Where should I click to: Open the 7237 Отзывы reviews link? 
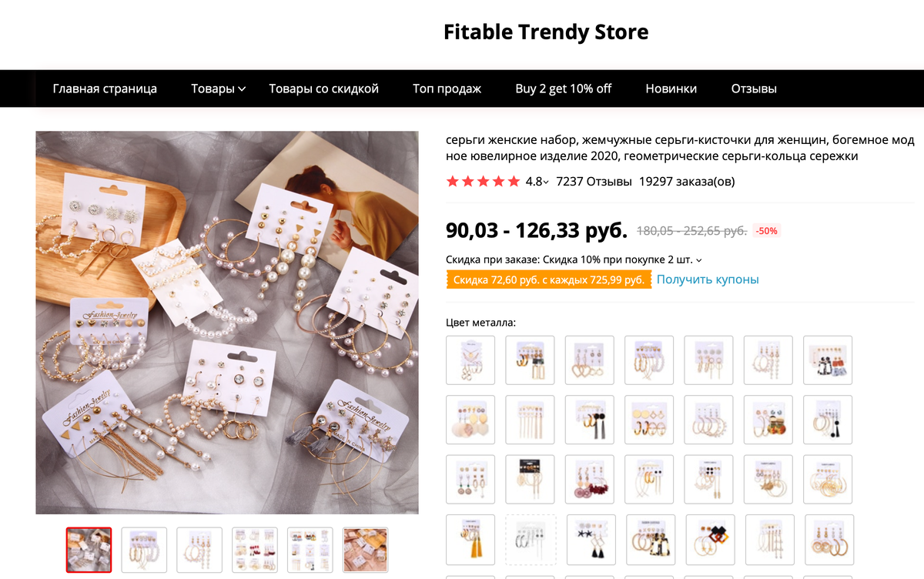pyautogui.click(x=594, y=182)
